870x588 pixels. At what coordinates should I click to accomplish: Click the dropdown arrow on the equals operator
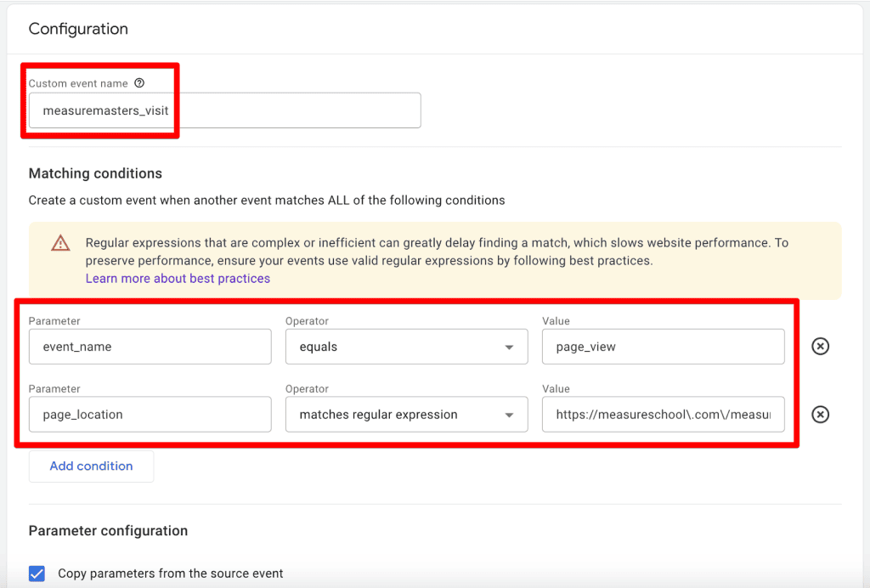(509, 346)
